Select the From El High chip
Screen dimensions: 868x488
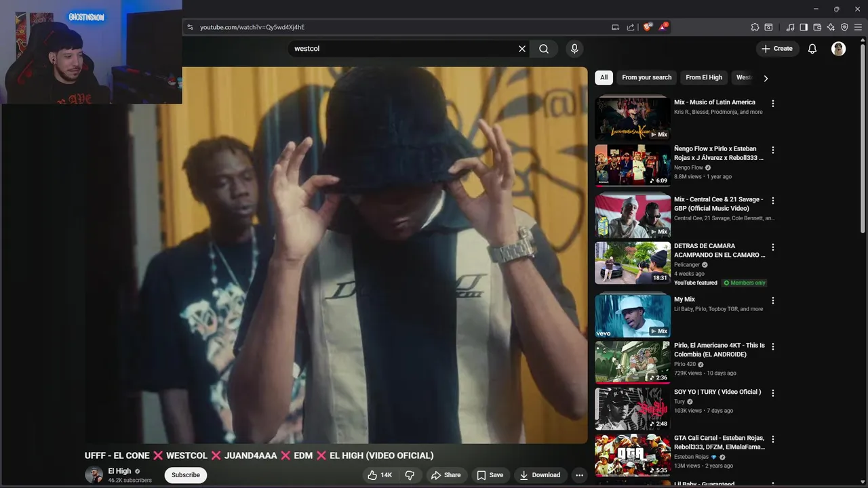coord(704,77)
